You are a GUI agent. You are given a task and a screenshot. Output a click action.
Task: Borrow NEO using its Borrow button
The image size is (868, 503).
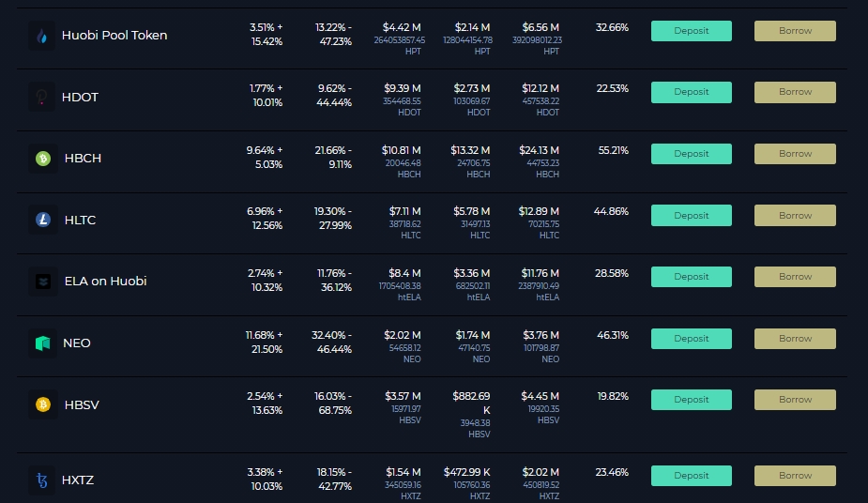(795, 339)
